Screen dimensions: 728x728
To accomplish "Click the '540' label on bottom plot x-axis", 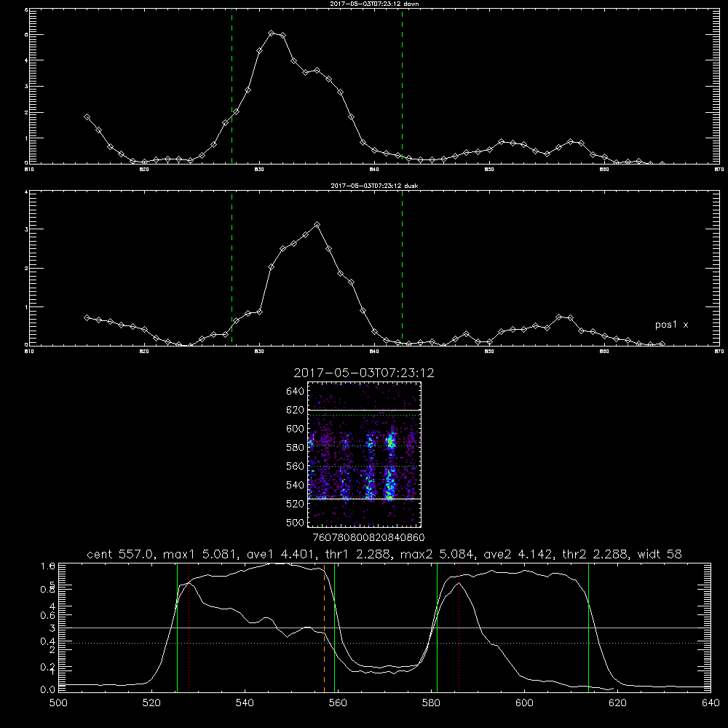I will point(245,703).
